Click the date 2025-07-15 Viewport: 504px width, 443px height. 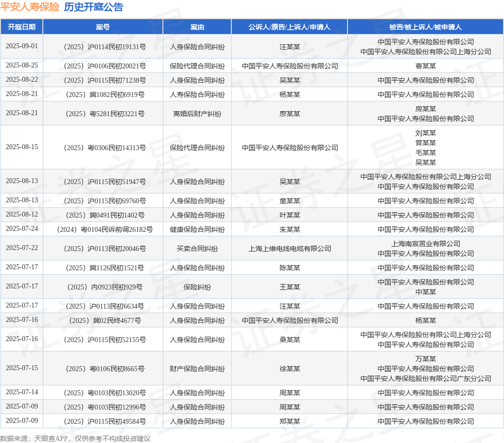(x=22, y=368)
